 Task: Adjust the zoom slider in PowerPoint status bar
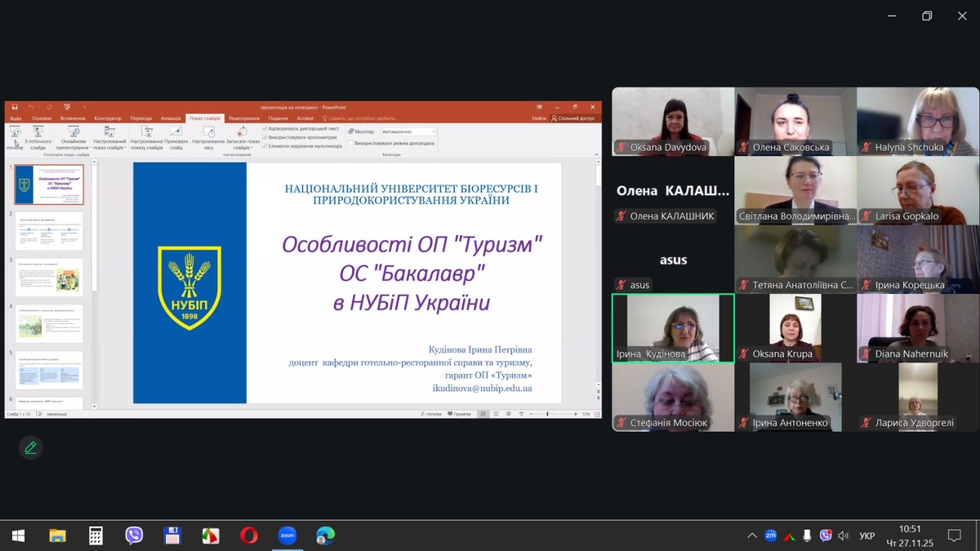[x=546, y=414]
